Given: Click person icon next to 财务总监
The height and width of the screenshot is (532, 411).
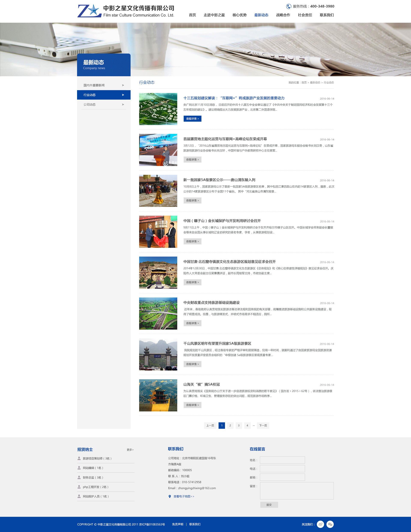Looking at the screenshot, I should [x=79, y=477].
